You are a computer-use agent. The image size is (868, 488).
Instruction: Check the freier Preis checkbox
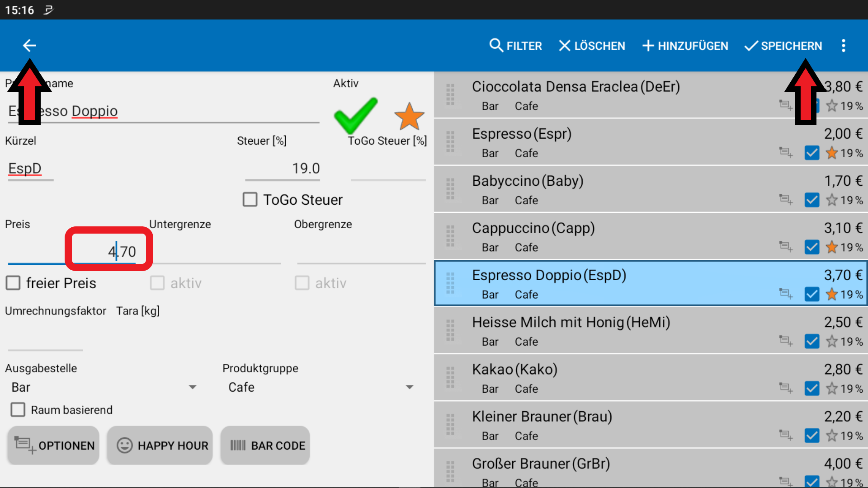pos(13,283)
